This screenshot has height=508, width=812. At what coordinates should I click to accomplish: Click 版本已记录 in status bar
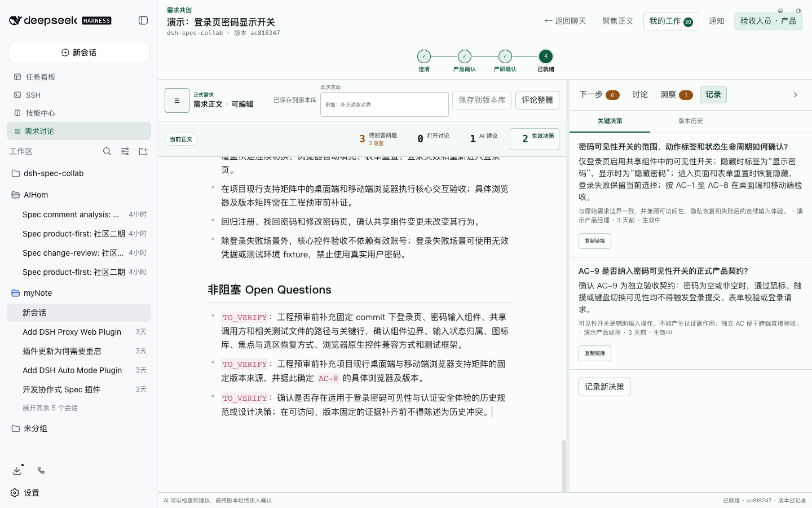point(792,501)
